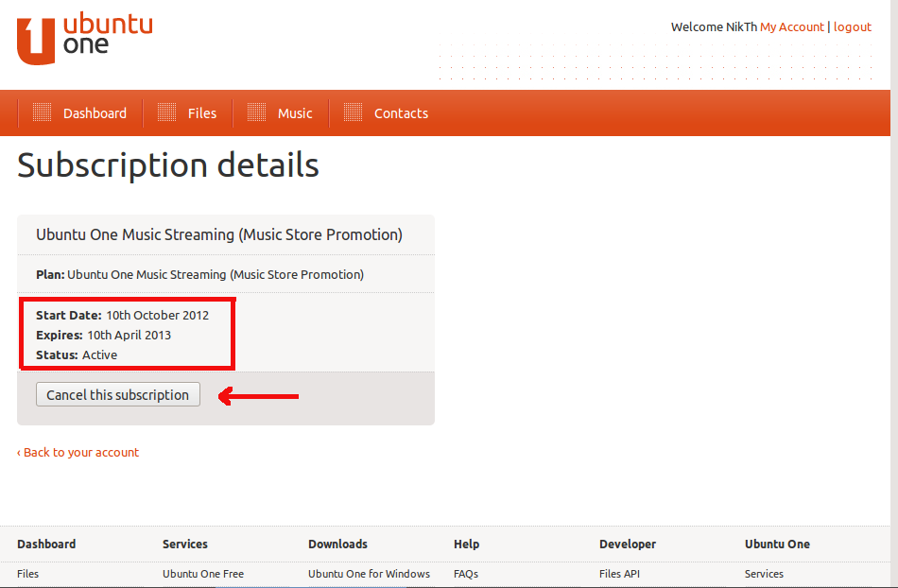The image size is (898, 588).
Task: Switch to the Files tab in navbar
Action: pos(201,113)
